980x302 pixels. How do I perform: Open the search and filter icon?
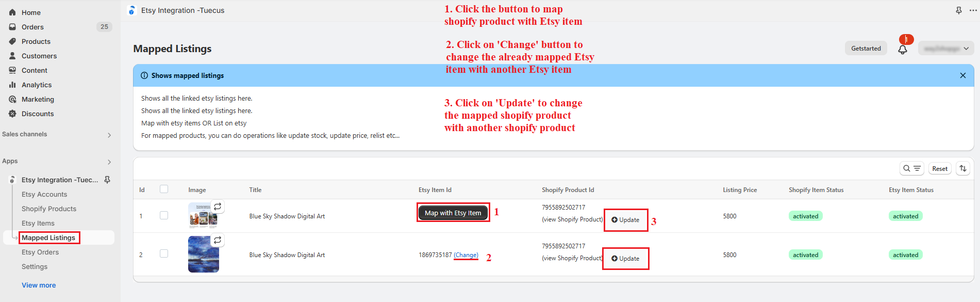(911, 168)
